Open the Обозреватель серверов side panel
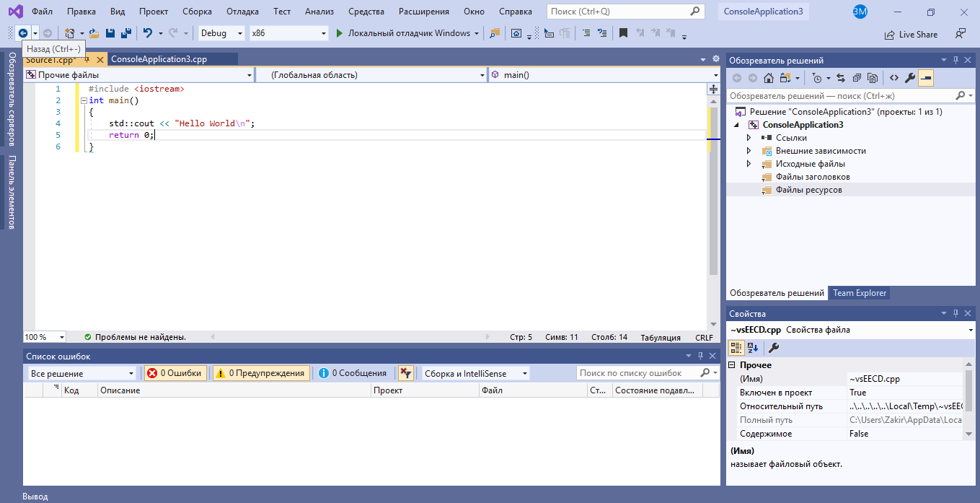This screenshot has width=980, height=503. coord(12,99)
